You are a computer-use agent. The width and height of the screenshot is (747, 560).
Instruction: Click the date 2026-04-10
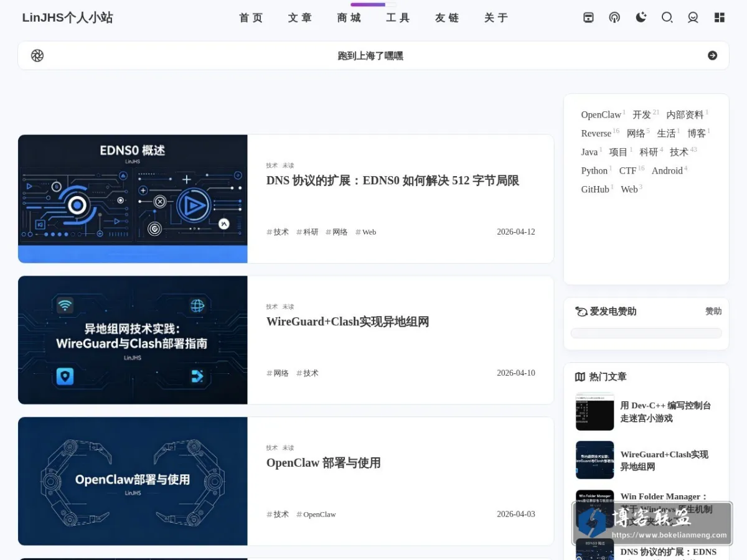(x=516, y=373)
